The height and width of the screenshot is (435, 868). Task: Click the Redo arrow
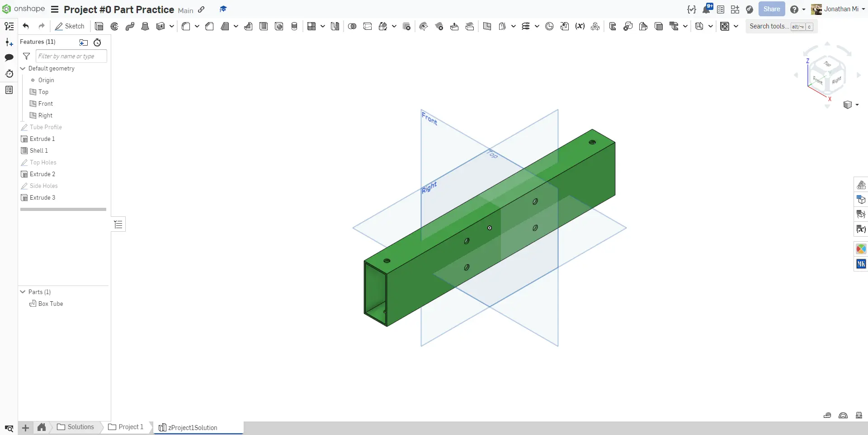[x=42, y=26]
